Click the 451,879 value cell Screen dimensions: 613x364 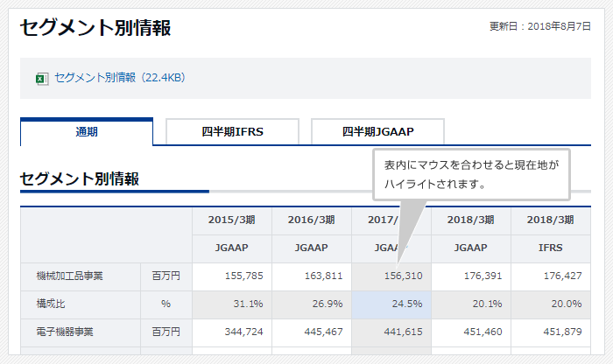click(x=551, y=332)
